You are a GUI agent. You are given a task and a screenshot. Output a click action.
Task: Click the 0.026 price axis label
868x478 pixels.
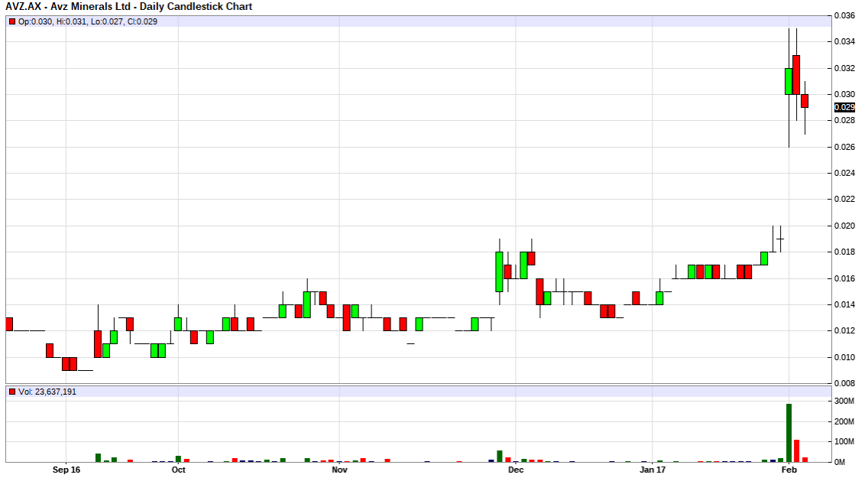click(844, 147)
